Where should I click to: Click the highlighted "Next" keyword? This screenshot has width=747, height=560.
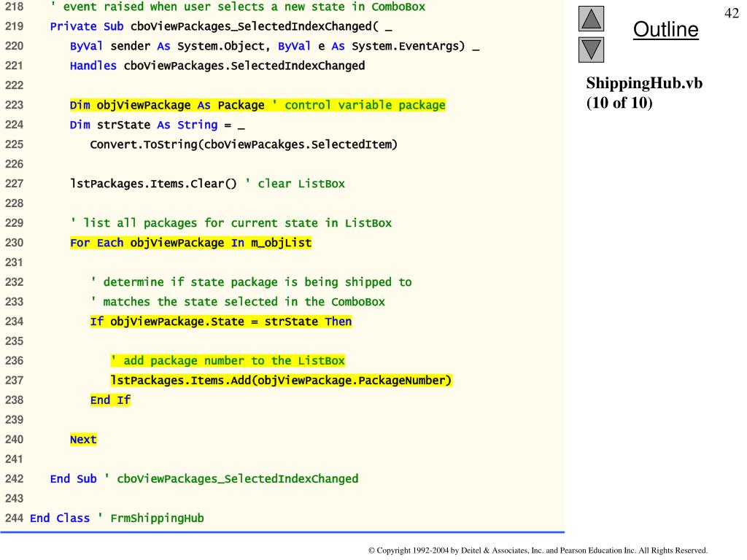click(83, 440)
